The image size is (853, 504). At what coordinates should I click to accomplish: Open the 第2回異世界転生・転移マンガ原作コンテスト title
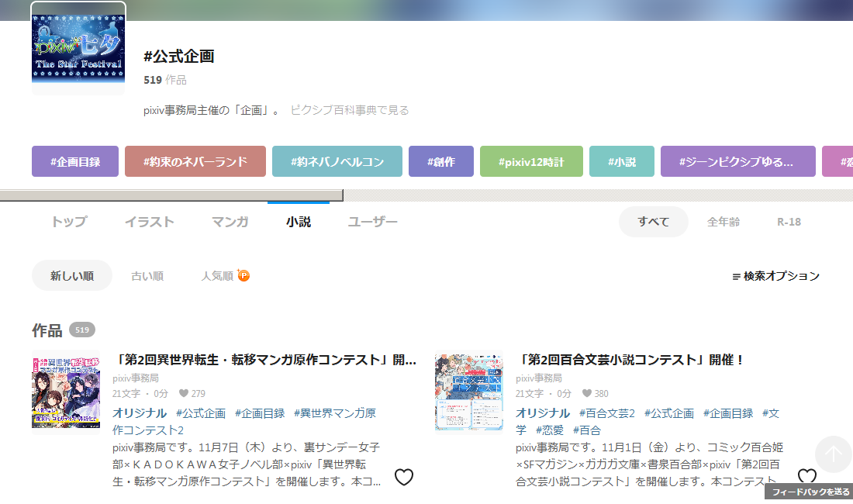265,360
